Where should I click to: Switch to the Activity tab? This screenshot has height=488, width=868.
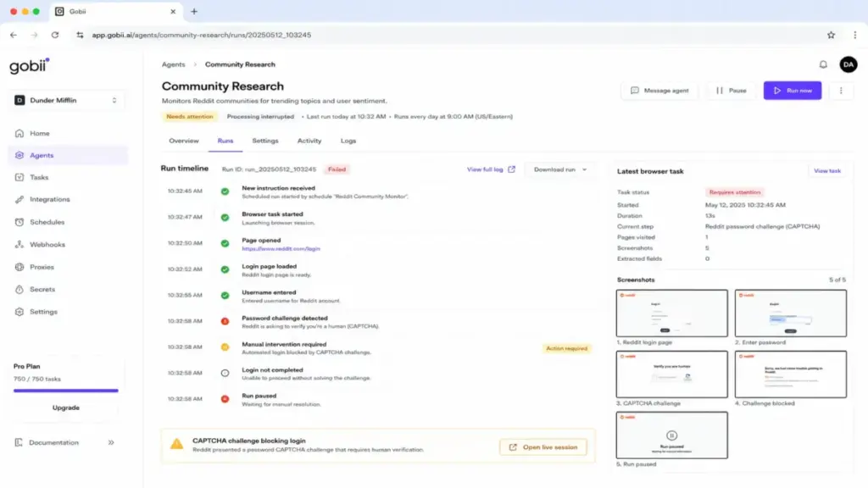pos(309,141)
